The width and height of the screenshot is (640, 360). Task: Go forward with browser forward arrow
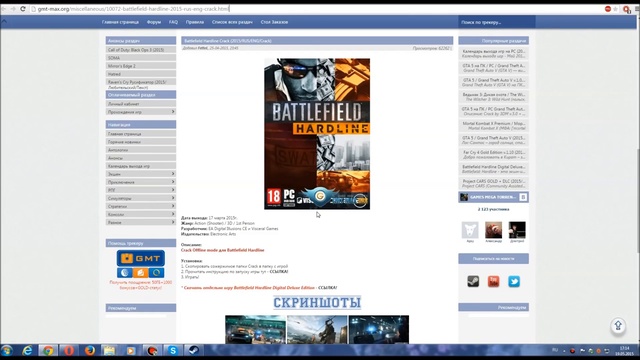click(13, 9)
